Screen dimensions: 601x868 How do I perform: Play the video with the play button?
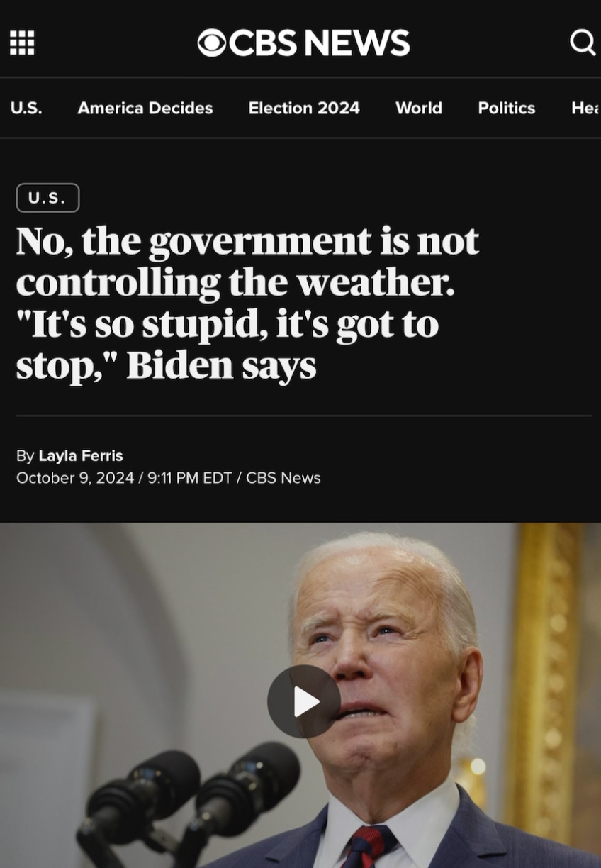point(304,701)
